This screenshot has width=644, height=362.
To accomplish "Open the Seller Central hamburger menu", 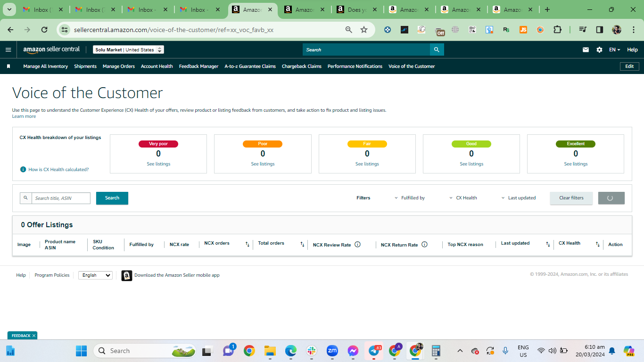I will click(8, 49).
